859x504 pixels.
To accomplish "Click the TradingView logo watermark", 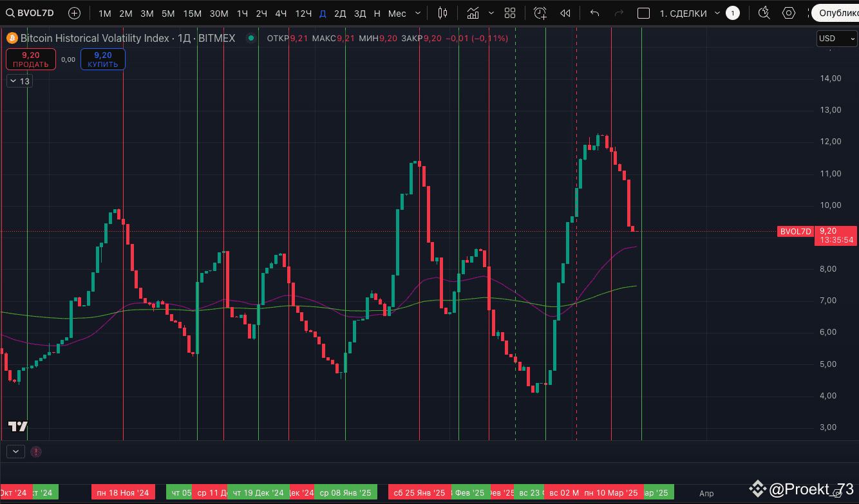I will point(19,425).
